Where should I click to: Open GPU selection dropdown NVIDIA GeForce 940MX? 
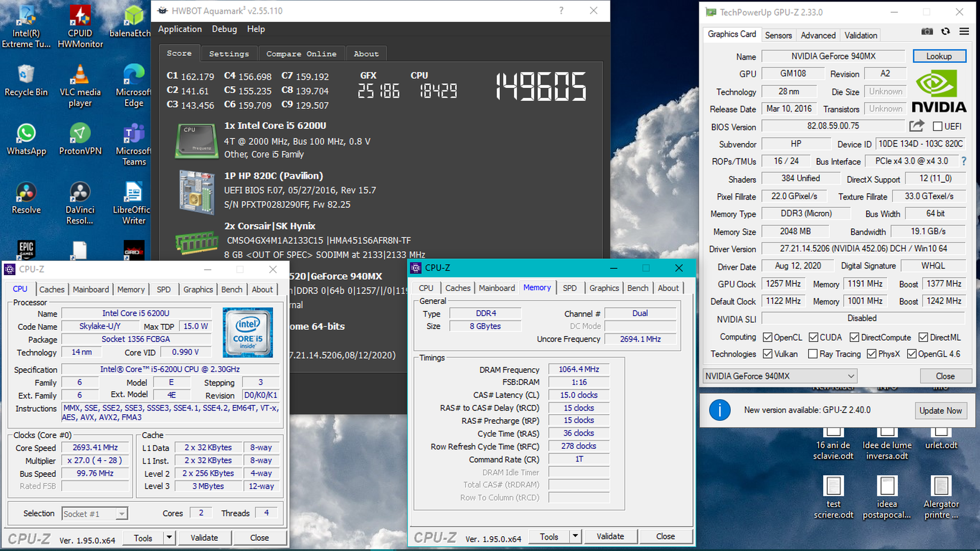click(x=779, y=376)
